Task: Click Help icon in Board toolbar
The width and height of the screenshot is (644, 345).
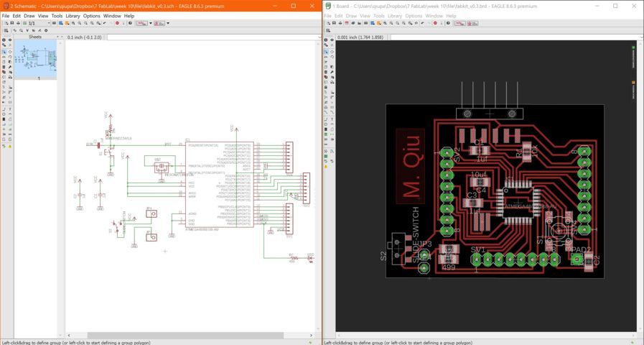Action: [448, 24]
